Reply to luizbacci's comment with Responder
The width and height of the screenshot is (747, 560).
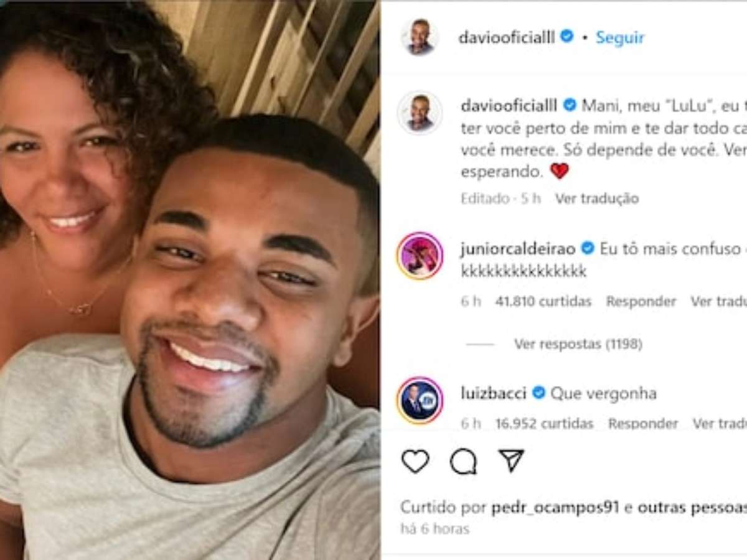coord(643,424)
